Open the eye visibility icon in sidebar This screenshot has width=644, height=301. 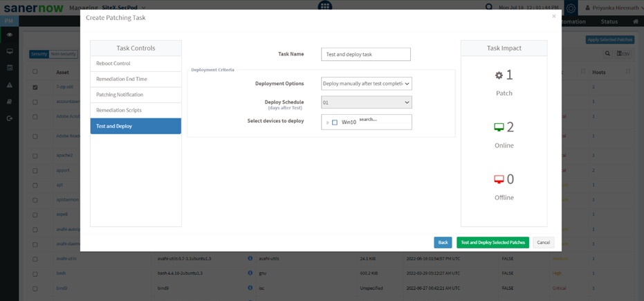pos(10,35)
